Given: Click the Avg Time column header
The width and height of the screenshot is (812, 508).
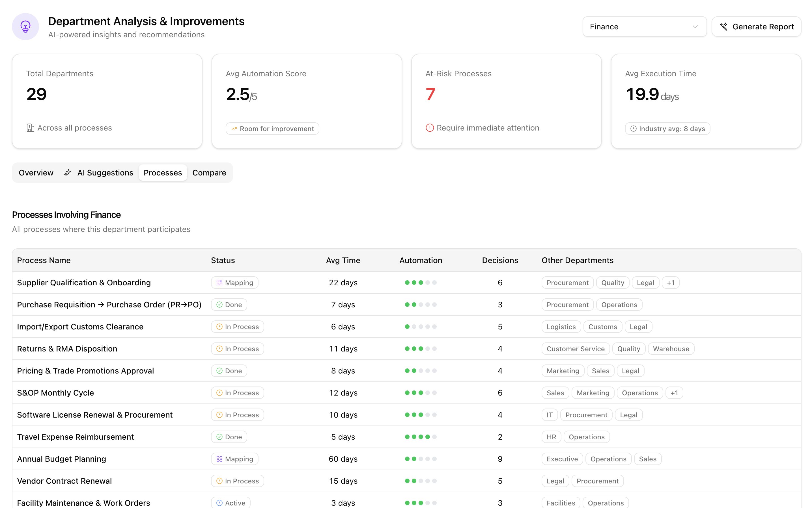Looking at the screenshot, I should tap(343, 260).
